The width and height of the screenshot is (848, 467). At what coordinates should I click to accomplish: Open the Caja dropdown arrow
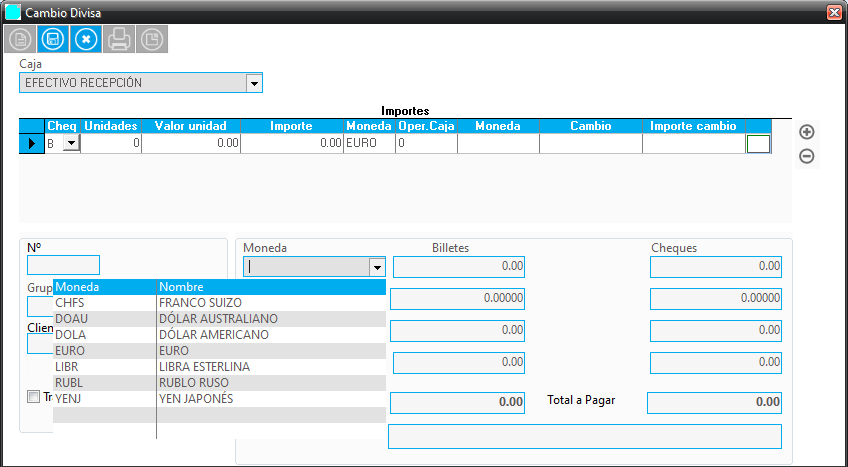(x=254, y=83)
